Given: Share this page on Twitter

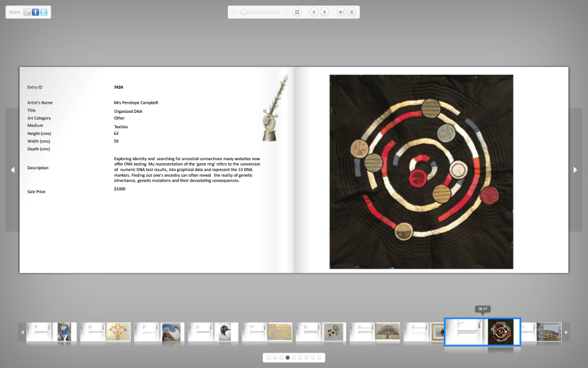Looking at the screenshot, I should click(x=44, y=12).
